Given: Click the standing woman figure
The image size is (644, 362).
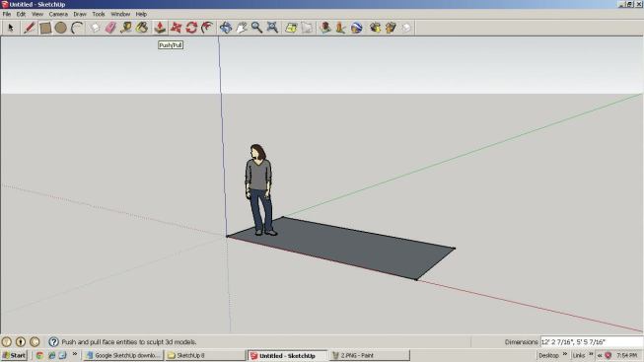Looking at the screenshot, I should pos(260,189).
